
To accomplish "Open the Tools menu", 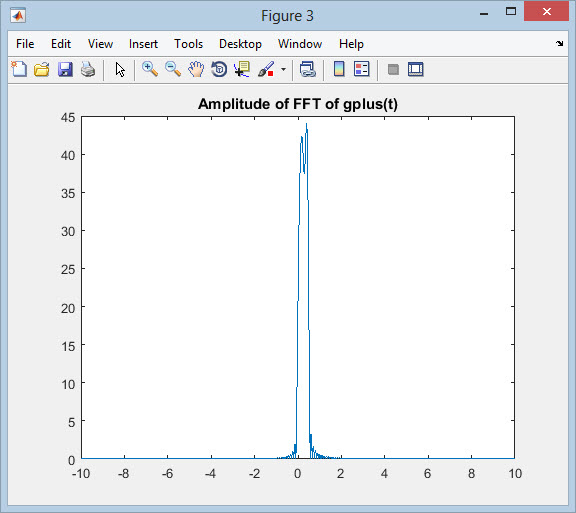I will [188, 44].
